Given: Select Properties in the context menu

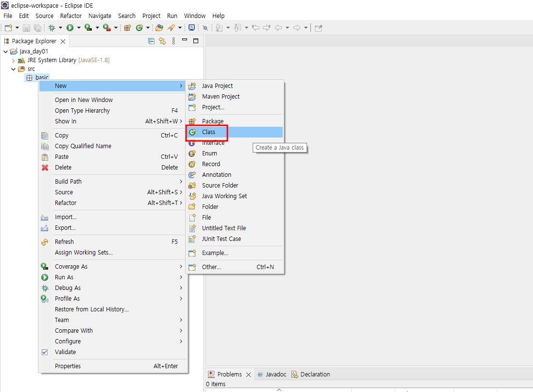Looking at the screenshot, I should click(113, 366).
